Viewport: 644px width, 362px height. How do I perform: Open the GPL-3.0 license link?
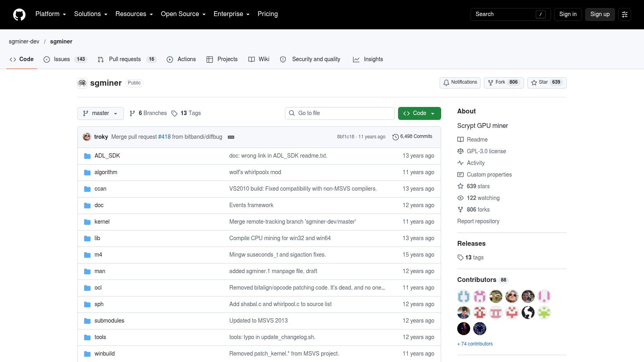pos(482,151)
